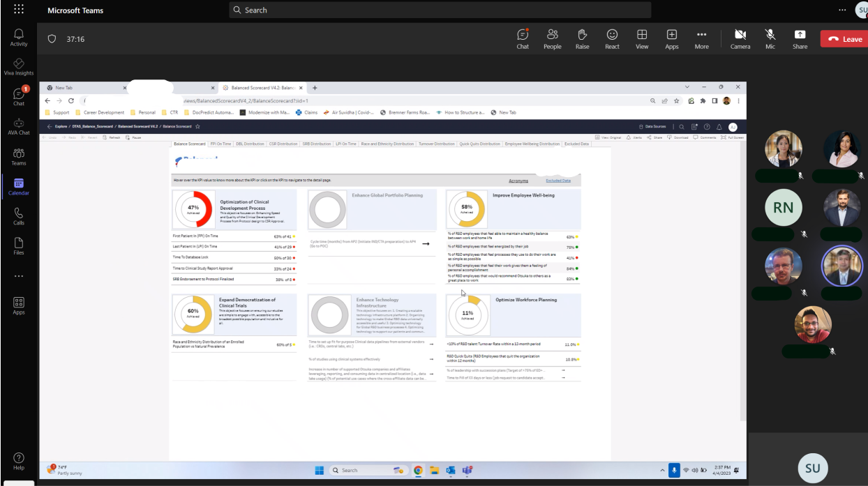Open Windows Start menu in shared screen
Screen dimensions: 868x486
pyautogui.click(x=319, y=470)
